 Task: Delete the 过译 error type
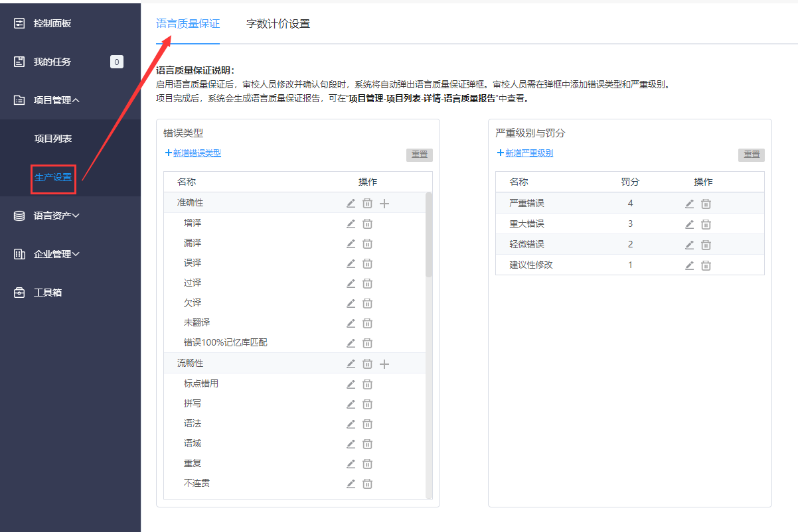coord(367,283)
